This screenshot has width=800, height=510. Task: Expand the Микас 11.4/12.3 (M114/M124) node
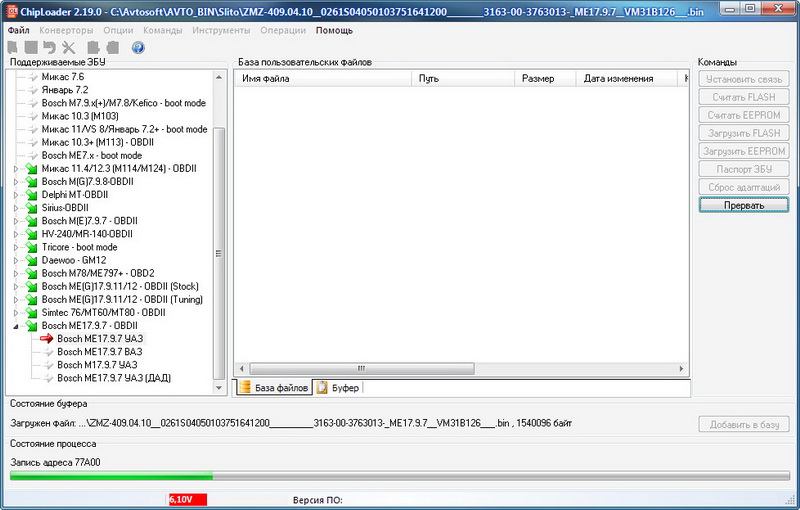click(16, 169)
